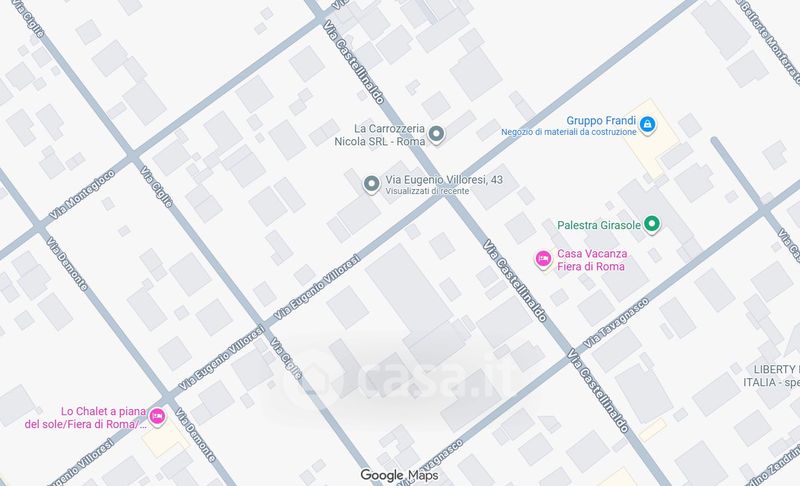Click the casa.it watermark logo
The width and height of the screenshot is (800, 486).
[x=393, y=380]
